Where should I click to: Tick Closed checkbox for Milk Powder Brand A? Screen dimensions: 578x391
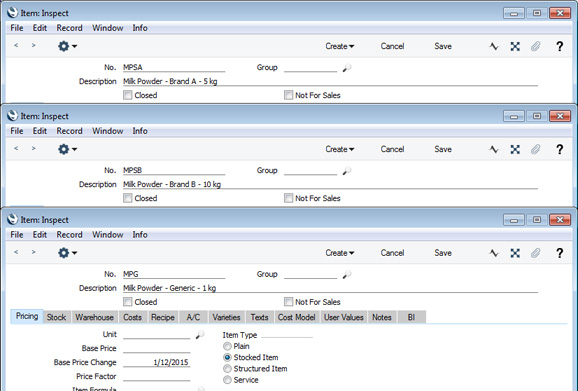pos(128,95)
